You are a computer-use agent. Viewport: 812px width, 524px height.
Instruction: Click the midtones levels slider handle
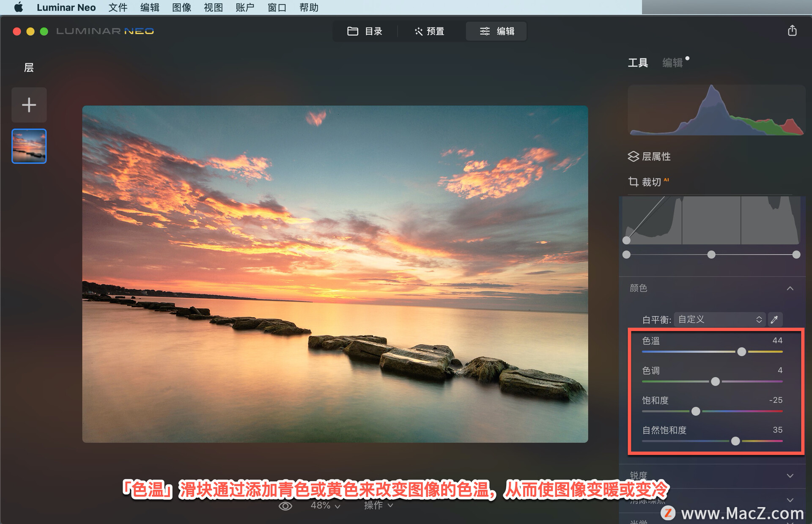pos(711,255)
